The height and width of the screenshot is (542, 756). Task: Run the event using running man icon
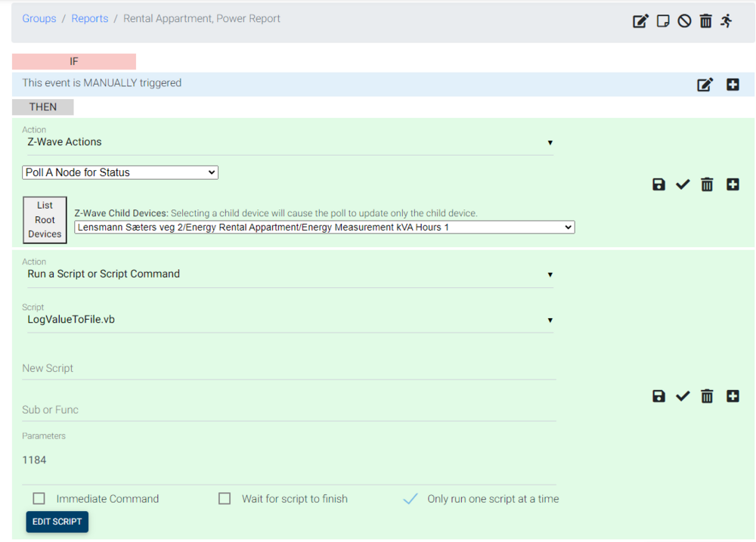coord(727,21)
